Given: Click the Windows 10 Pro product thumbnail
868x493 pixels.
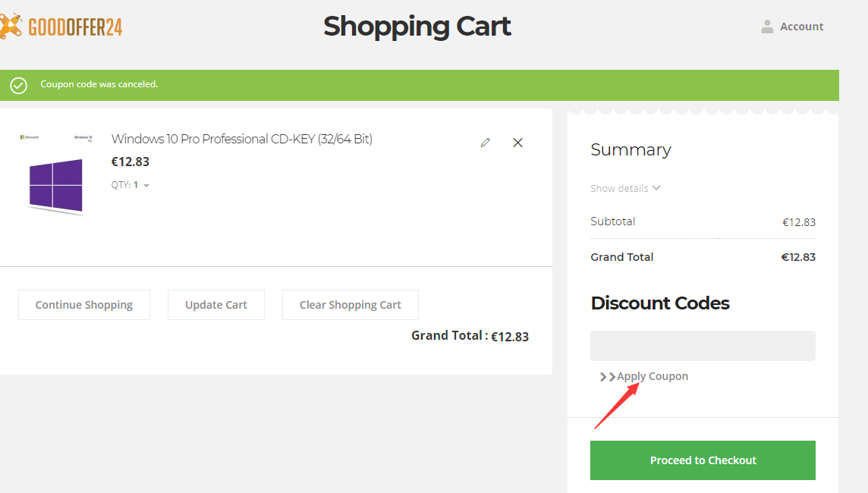Looking at the screenshot, I should (55, 184).
